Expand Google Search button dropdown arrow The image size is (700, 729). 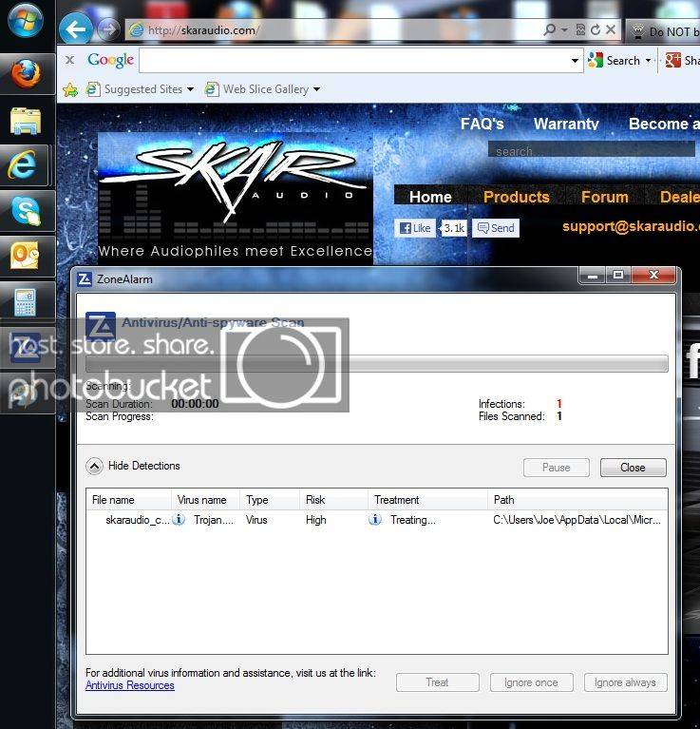[x=648, y=61]
